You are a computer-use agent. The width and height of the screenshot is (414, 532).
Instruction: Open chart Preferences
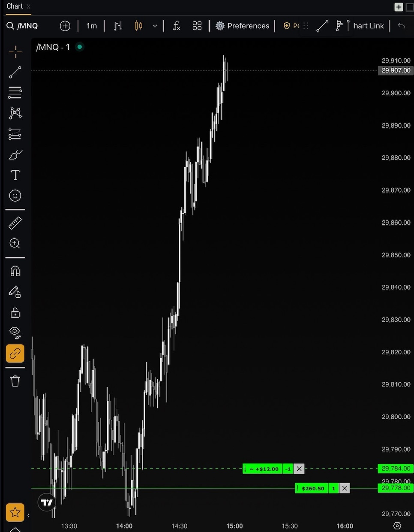point(243,26)
